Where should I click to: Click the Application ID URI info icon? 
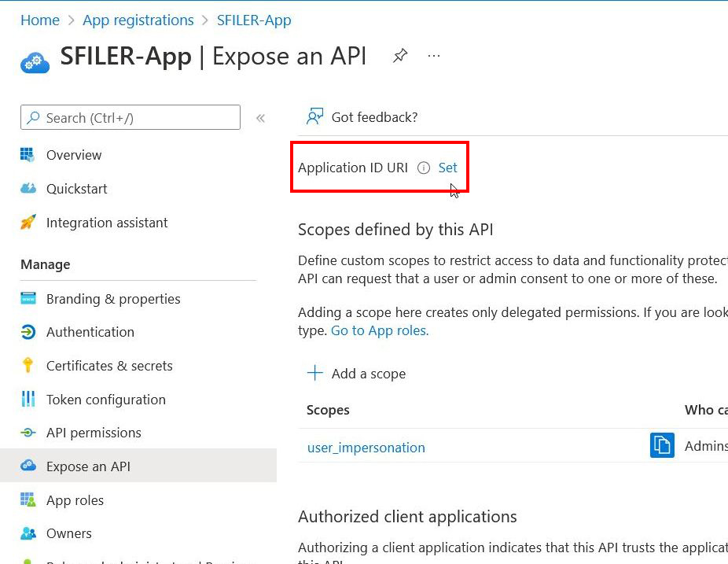(424, 168)
